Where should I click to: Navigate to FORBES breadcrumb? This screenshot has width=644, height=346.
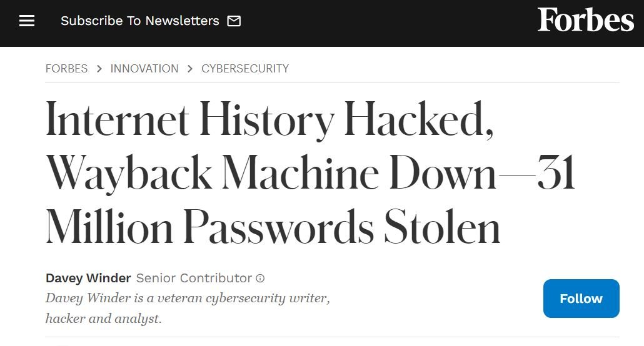(x=66, y=69)
